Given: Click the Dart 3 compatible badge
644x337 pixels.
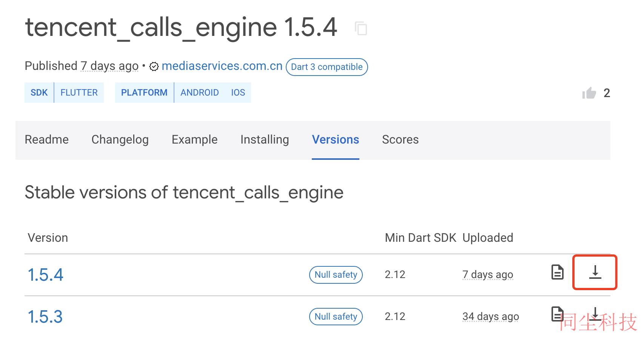Looking at the screenshot, I should pyautogui.click(x=327, y=67).
